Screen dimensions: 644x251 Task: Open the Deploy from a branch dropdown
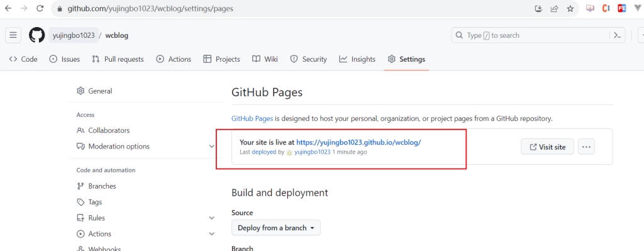pyautogui.click(x=276, y=228)
